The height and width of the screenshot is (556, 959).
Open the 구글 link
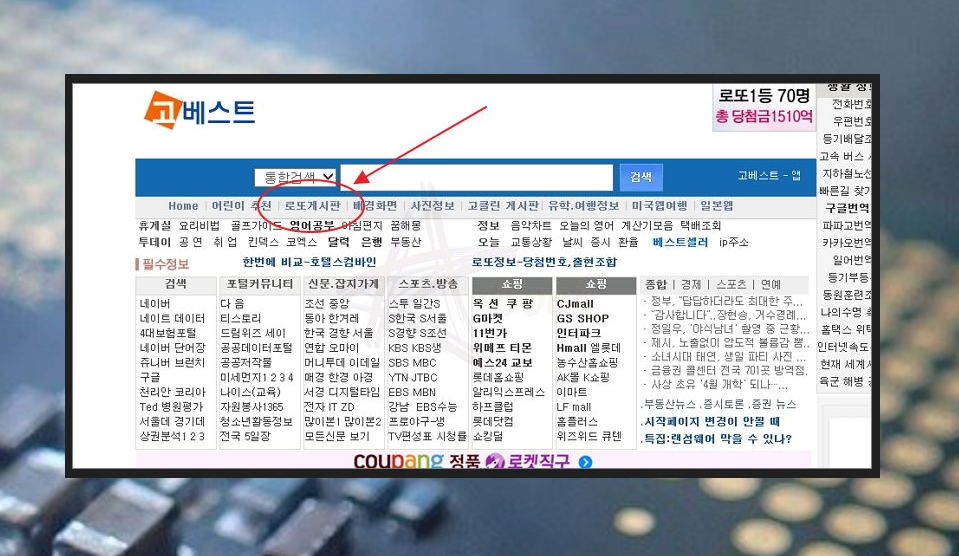[x=150, y=377]
